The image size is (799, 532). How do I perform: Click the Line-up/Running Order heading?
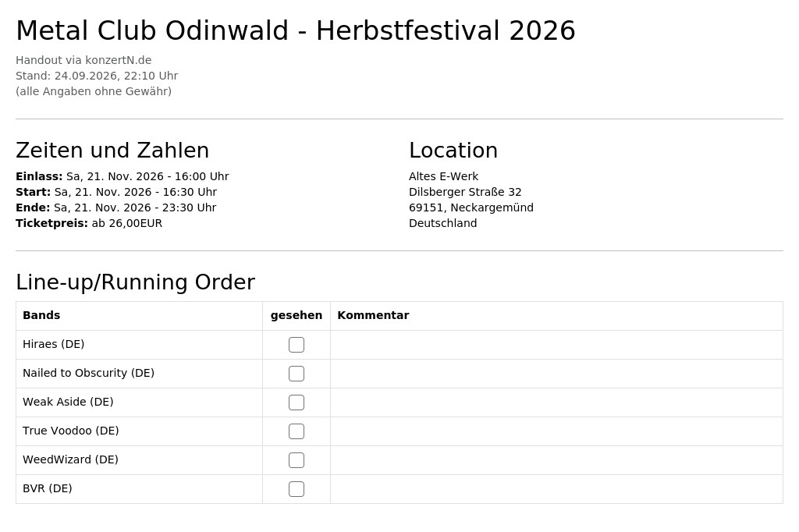pyautogui.click(x=135, y=282)
